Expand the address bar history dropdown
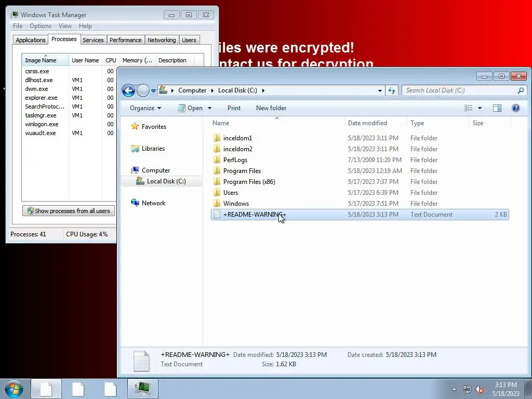This screenshot has width=532, height=399. tap(380, 90)
